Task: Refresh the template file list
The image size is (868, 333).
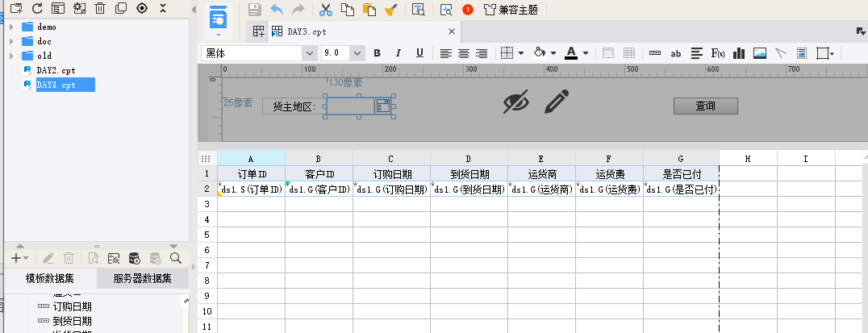Action: click(37, 8)
